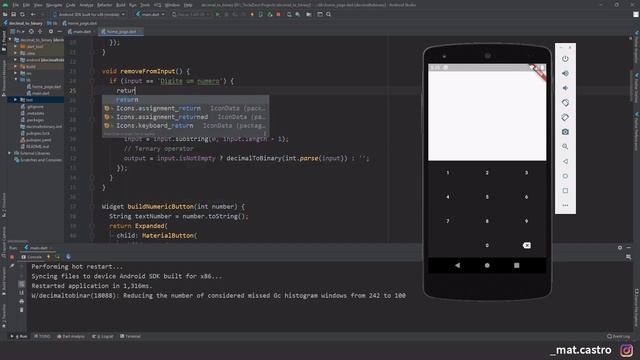
Task: Open Run panel settings gear
Action: point(620,247)
